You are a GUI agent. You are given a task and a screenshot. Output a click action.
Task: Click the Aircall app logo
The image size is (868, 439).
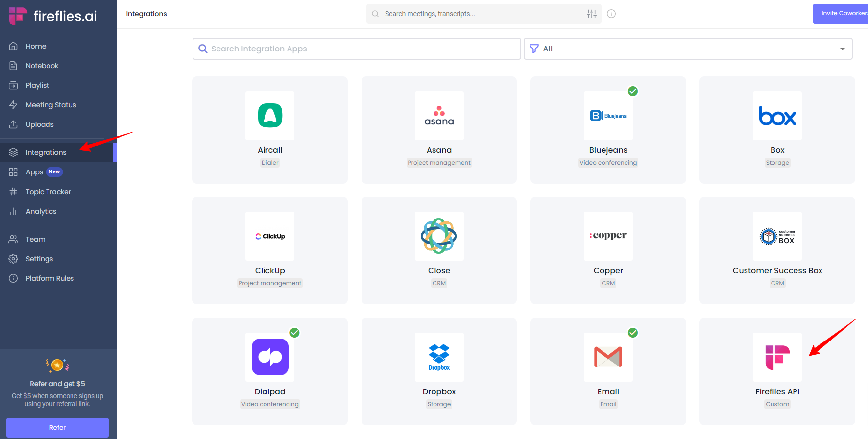tap(270, 116)
